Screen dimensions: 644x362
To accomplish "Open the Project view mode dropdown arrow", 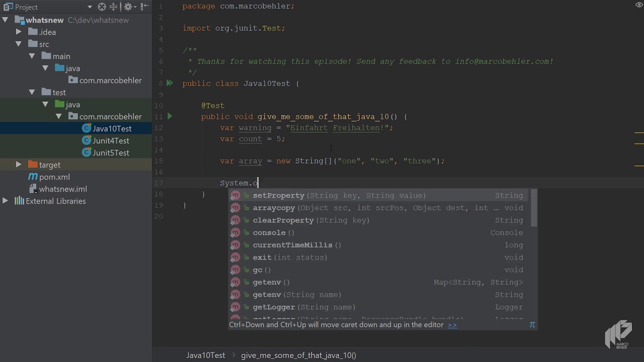I will pyautogui.click(x=90, y=7).
